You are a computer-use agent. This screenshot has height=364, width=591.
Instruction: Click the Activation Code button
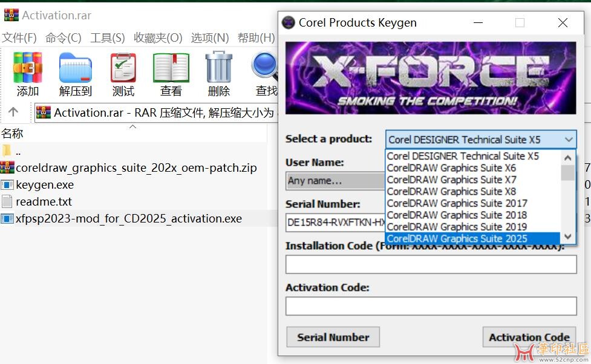click(x=529, y=337)
